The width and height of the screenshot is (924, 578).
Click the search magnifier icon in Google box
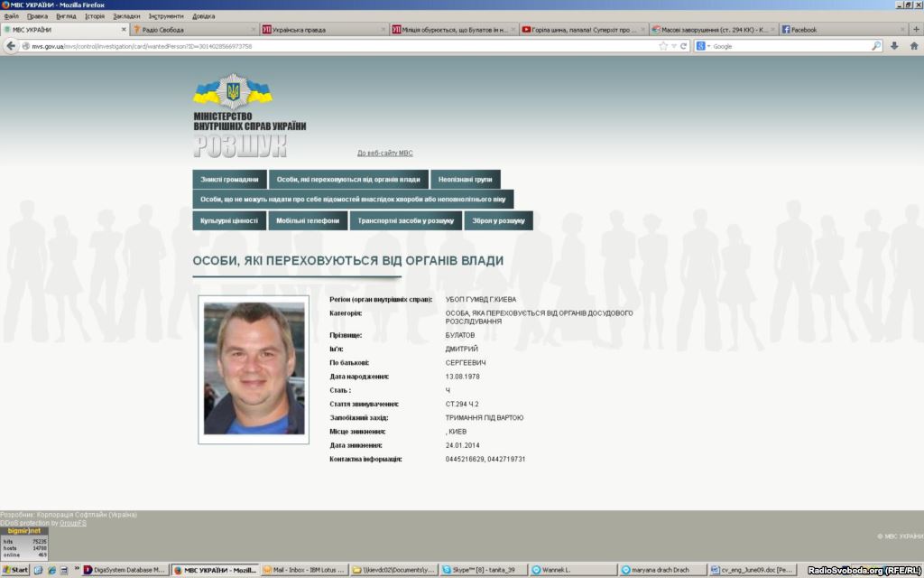click(x=876, y=46)
